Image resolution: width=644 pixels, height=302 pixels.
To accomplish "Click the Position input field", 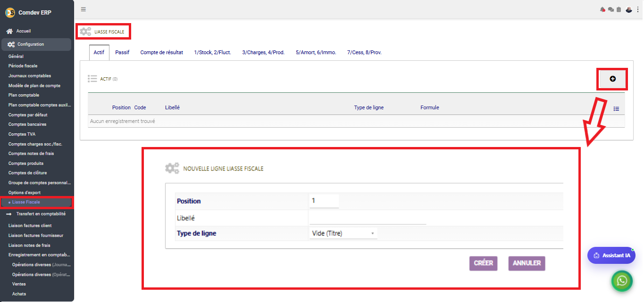I will pos(324,201).
